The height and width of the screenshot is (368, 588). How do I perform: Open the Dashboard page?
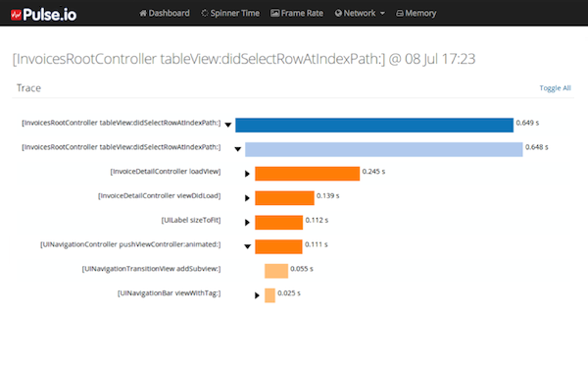165,13
